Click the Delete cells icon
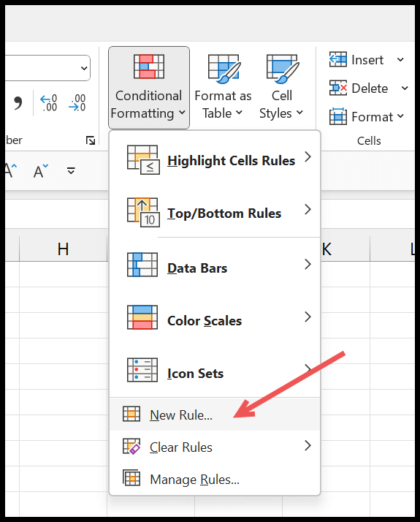Screen dimensions: 420x522 point(338,88)
